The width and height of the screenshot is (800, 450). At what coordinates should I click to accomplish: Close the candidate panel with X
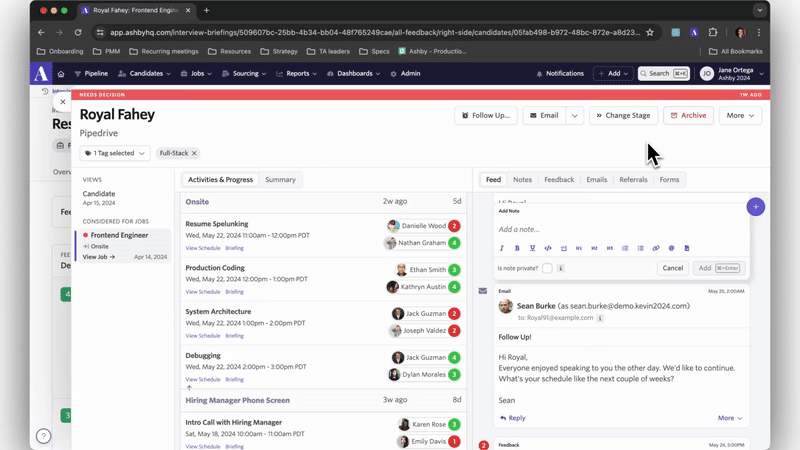point(62,102)
